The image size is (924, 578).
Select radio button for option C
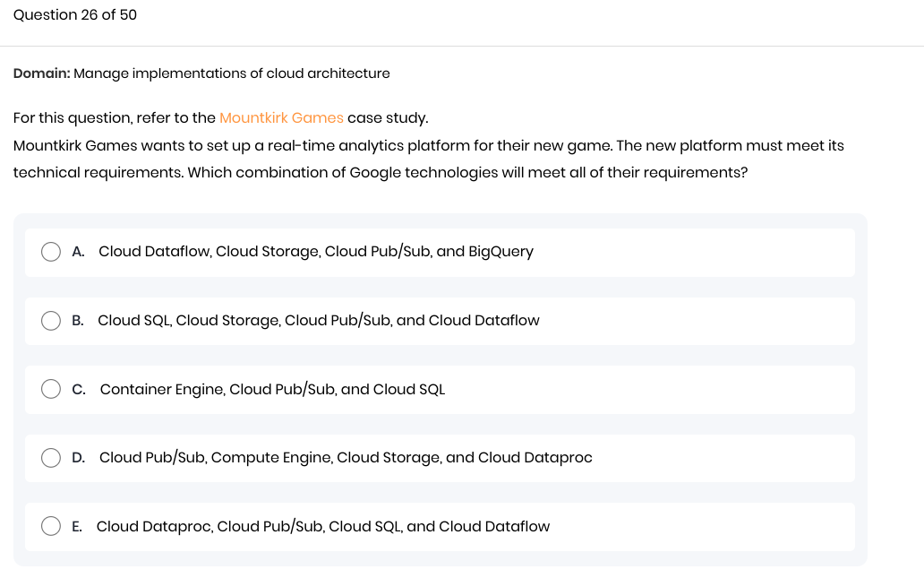coord(51,389)
